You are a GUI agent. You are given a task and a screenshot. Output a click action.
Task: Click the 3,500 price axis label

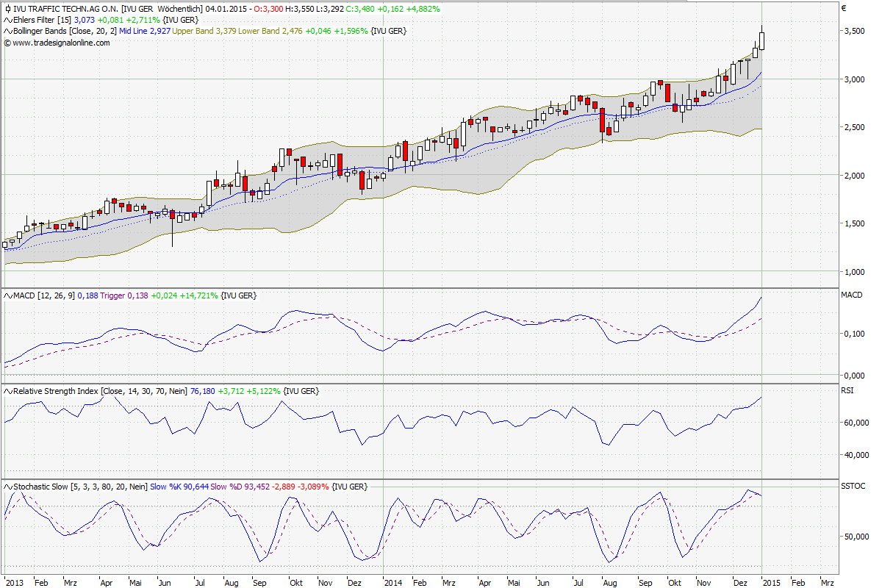(x=853, y=31)
